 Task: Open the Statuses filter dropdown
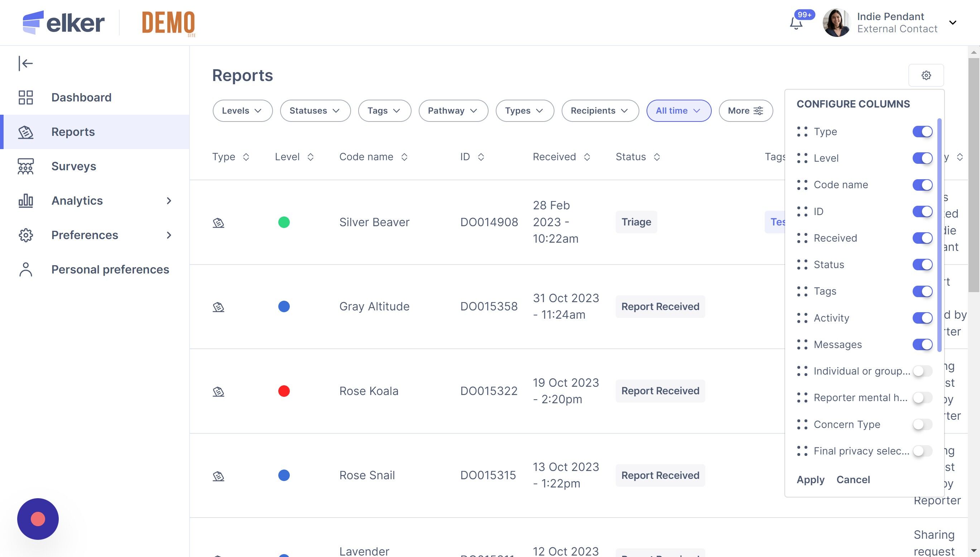314,111
